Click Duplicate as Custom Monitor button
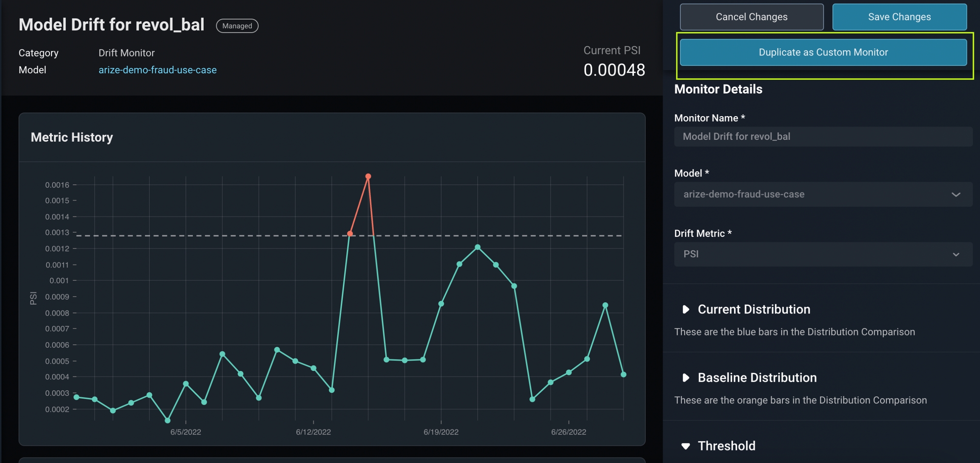Image resolution: width=980 pixels, height=463 pixels. [x=823, y=52]
